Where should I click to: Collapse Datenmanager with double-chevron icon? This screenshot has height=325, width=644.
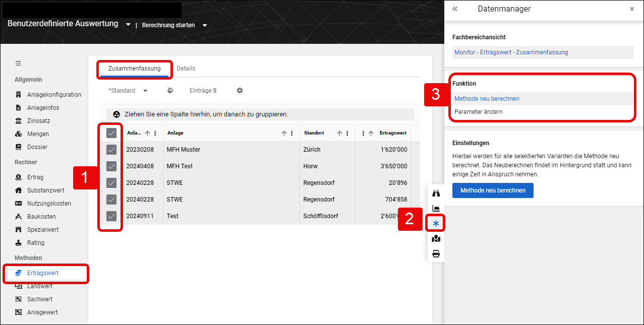455,9
